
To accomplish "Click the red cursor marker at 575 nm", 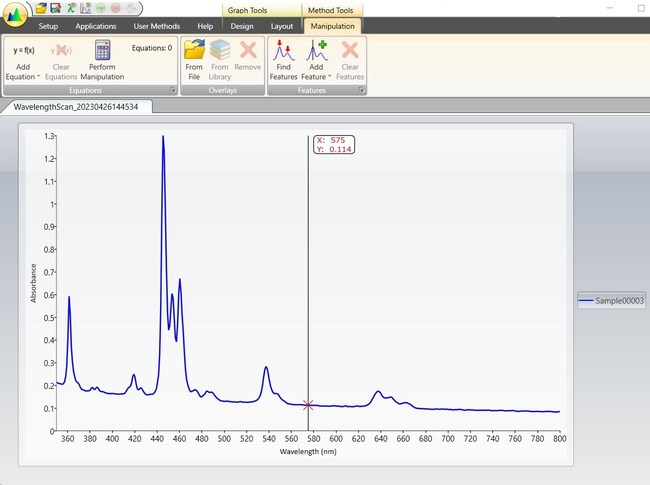I will 308,405.
